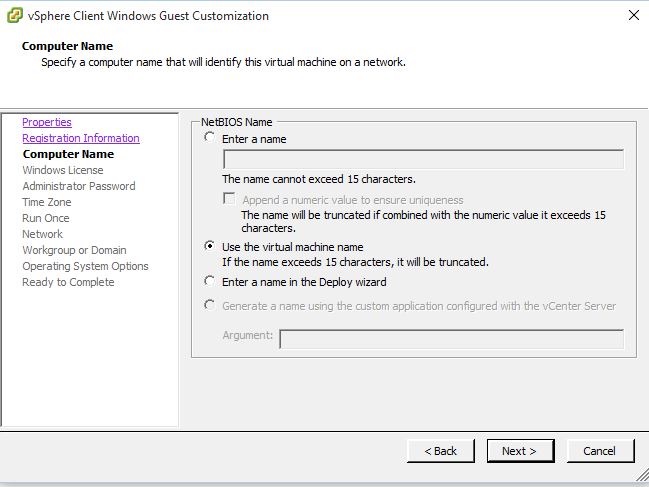This screenshot has width=649, height=487.
Task: Click the window resize grip corner
Action: 642,475
